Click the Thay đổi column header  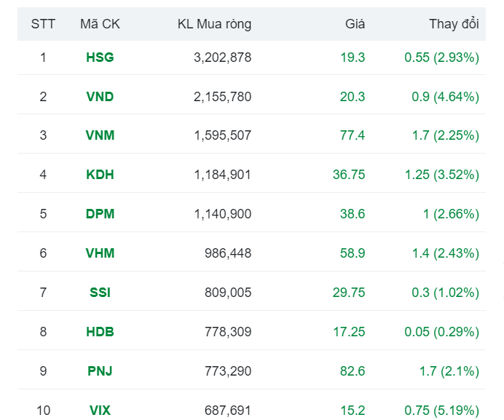[x=453, y=24]
